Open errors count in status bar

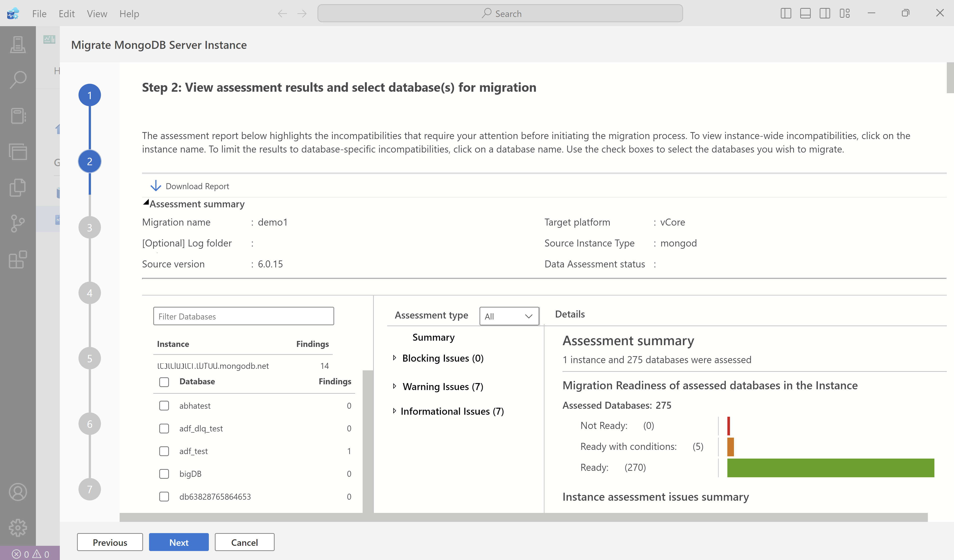(21, 554)
